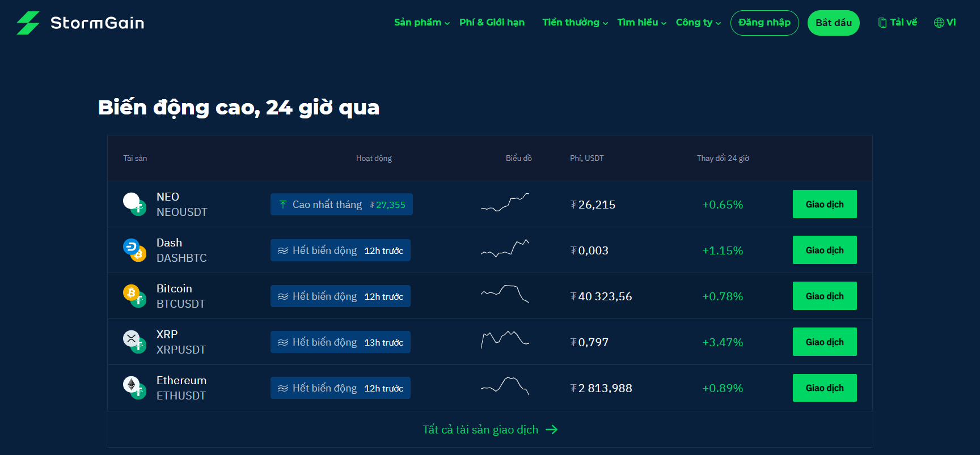Image resolution: width=980 pixels, height=455 pixels.
Task: Click the Biến động cao, 24 giờ qua heading
Action: coord(239,107)
